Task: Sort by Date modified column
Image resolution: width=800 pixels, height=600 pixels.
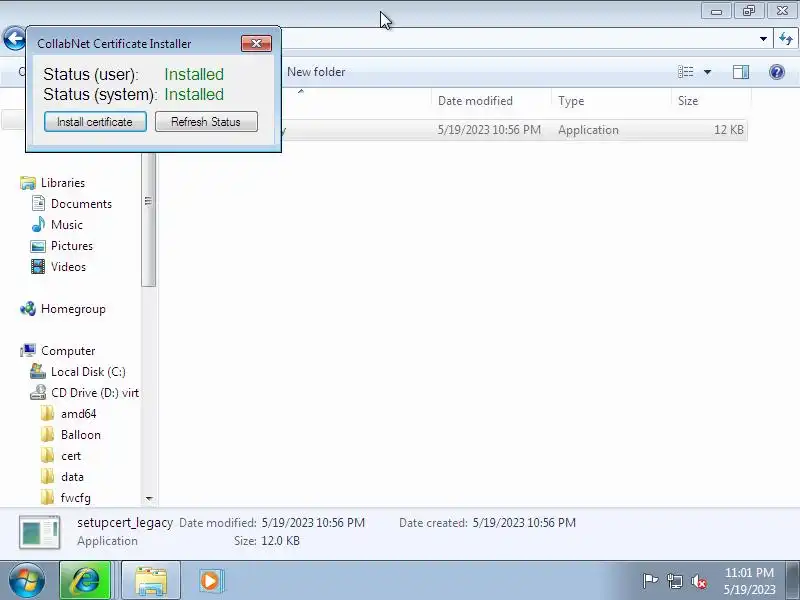Action: point(475,101)
